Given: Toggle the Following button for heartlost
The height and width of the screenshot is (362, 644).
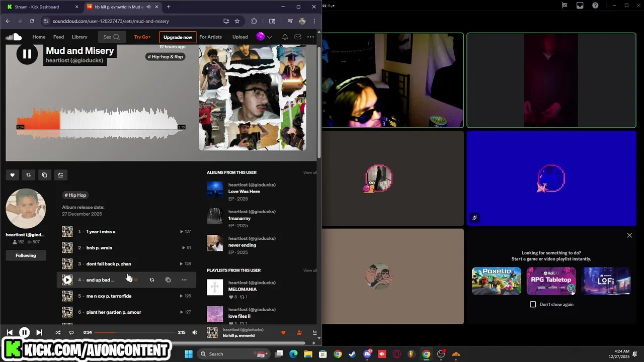Looking at the screenshot, I should (26, 255).
